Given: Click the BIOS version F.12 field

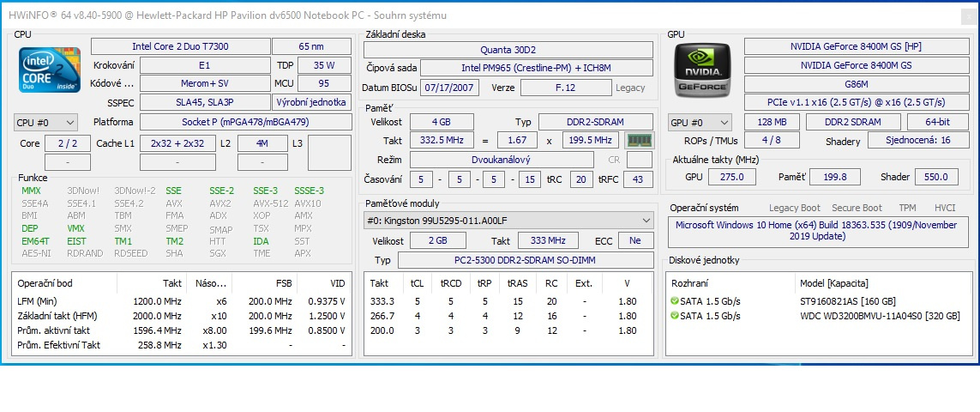Looking at the screenshot, I should (x=566, y=88).
